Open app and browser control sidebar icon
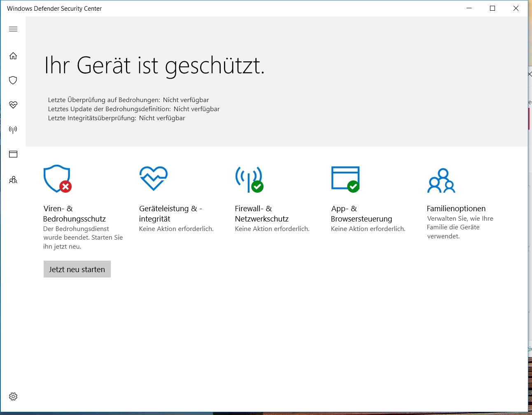 [x=13, y=154]
